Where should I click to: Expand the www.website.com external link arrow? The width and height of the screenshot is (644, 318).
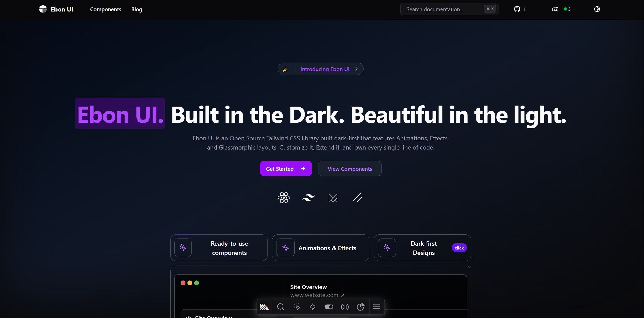[x=342, y=295]
